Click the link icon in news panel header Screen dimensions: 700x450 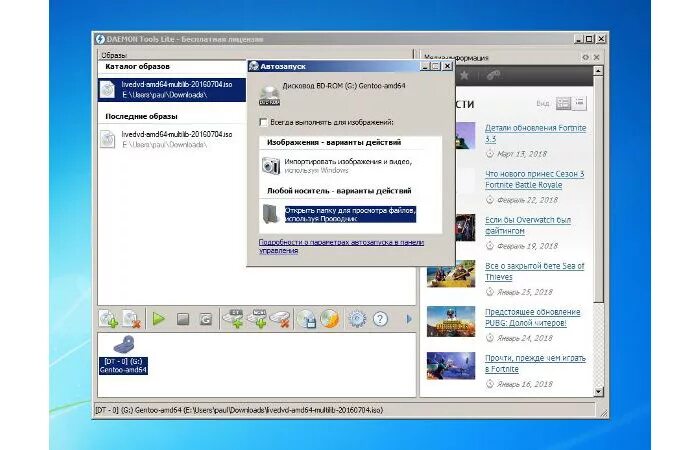point(493,75)
